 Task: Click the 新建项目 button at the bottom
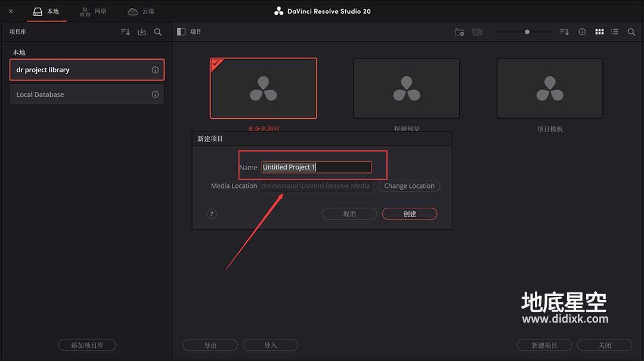click(x=544, y=345)
